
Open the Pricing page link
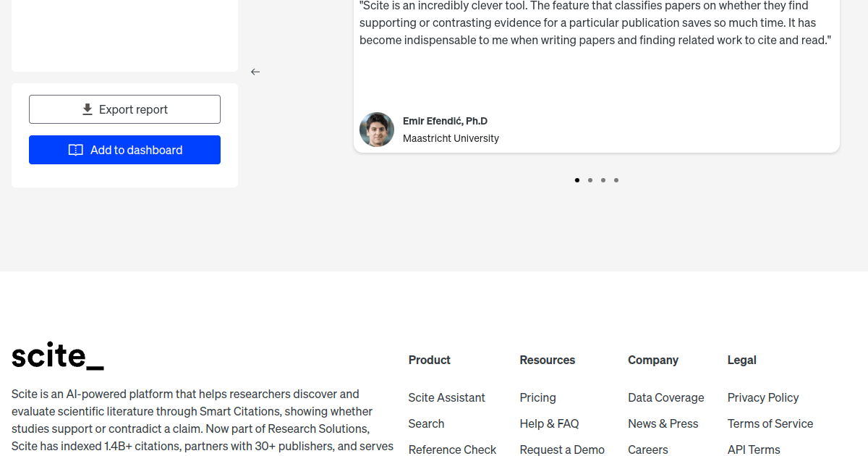537,397
